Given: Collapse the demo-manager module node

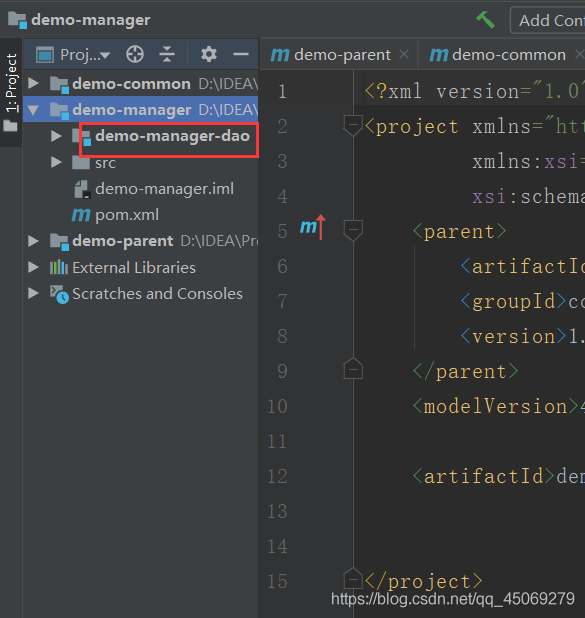Looking at the screenshot, I should click(x=34, y=110).
